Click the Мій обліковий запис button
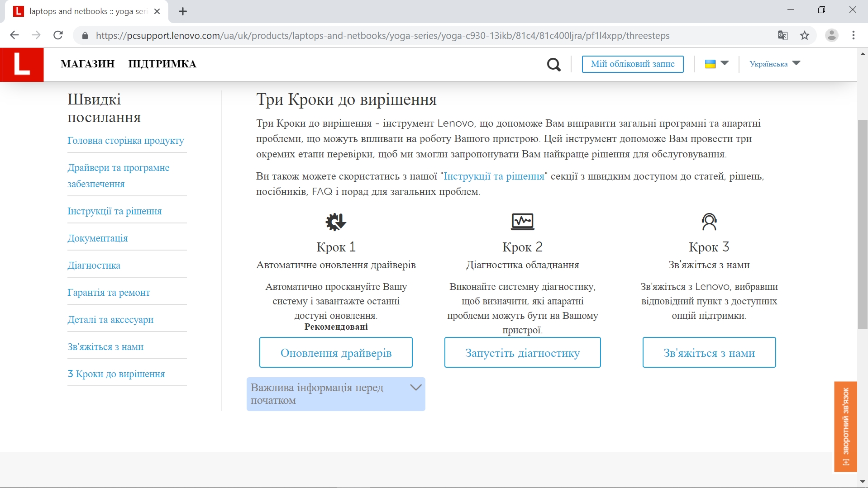The image size is (868, 488). (x=633, y=64)
